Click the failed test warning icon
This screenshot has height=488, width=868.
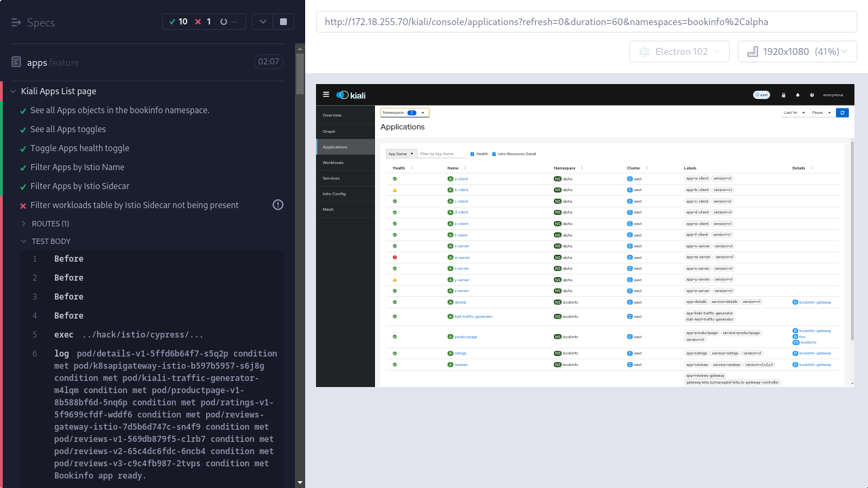tap(278, 205)
